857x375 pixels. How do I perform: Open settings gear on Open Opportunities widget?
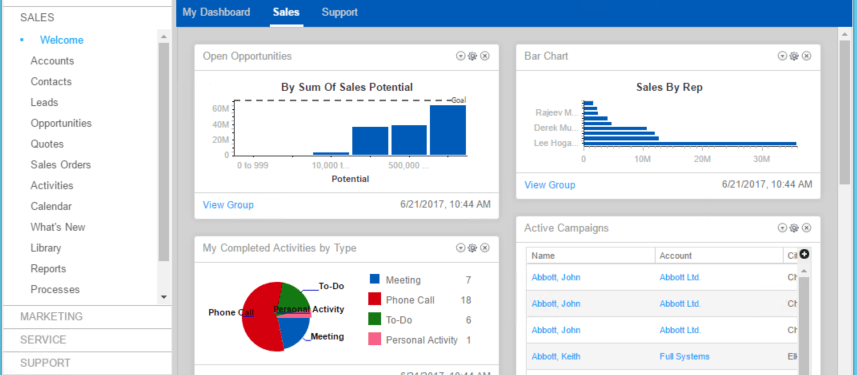[472, 56]
